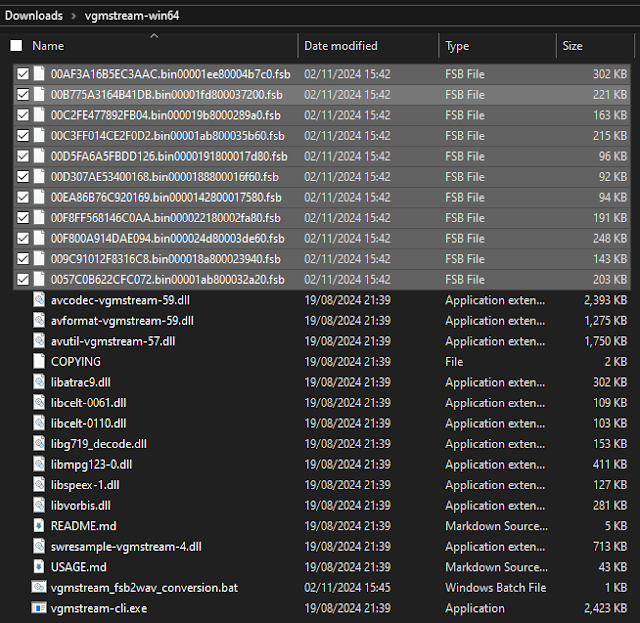Select the libatrac9.dll file name
The width and height of the screenshot is (640, 623).
(80, 382)
